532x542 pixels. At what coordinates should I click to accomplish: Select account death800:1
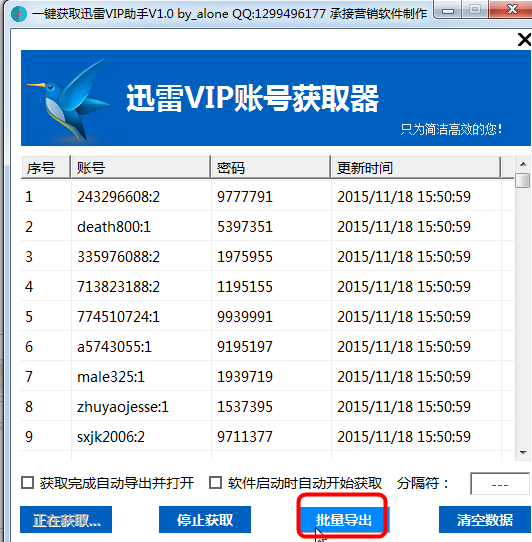pyautogui.click(x=114, y=227)
